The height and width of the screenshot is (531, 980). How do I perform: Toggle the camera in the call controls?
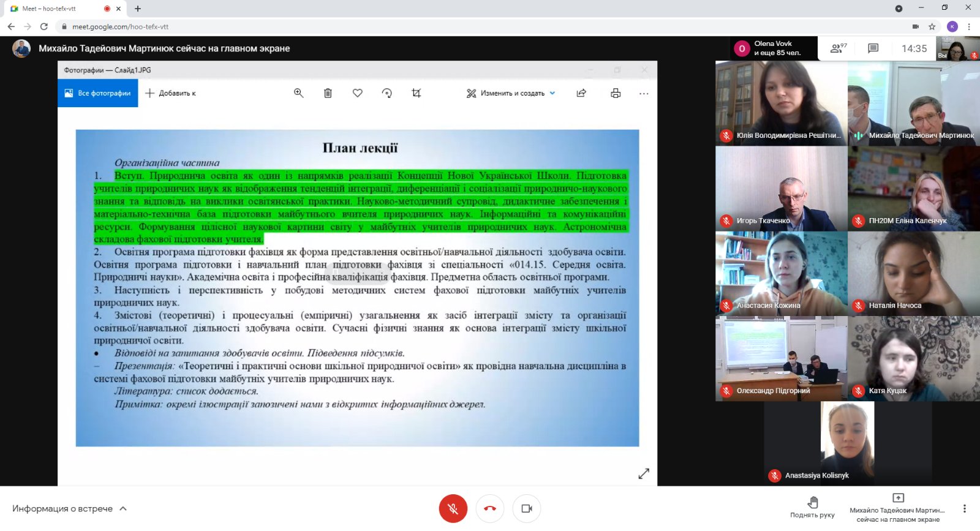coord(526,508)
